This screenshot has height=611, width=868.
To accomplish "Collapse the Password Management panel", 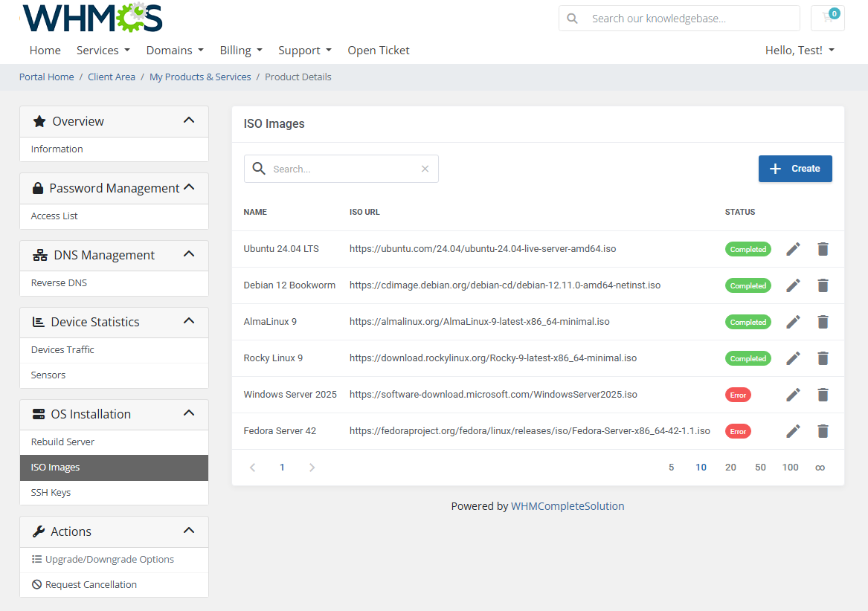I will 189,187.
